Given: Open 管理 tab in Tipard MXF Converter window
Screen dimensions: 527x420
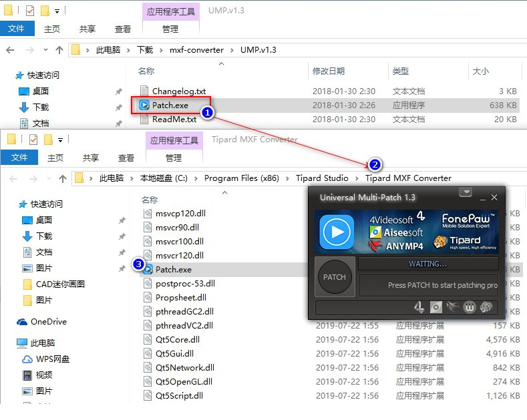Looking at the screenshot, I should tap(174, 158).
